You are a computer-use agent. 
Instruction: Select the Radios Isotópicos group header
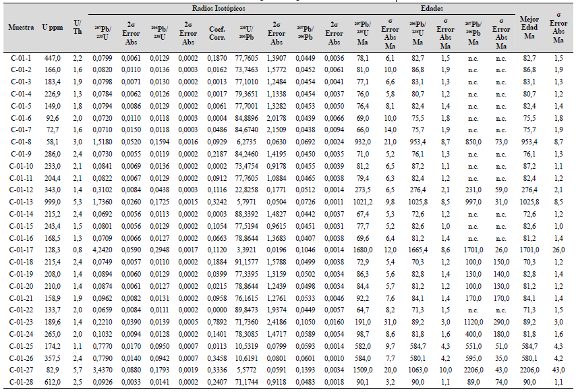click(x=215, y=9)
